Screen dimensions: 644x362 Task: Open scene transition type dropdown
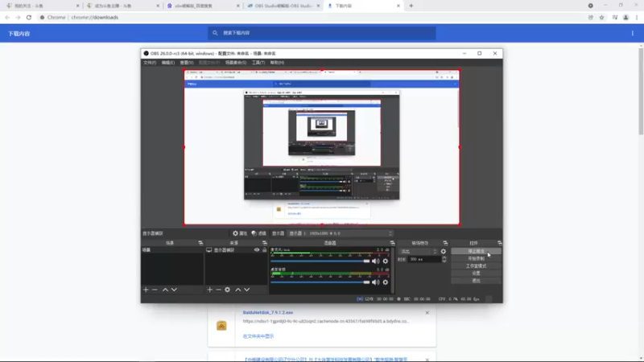click(418, 251)
